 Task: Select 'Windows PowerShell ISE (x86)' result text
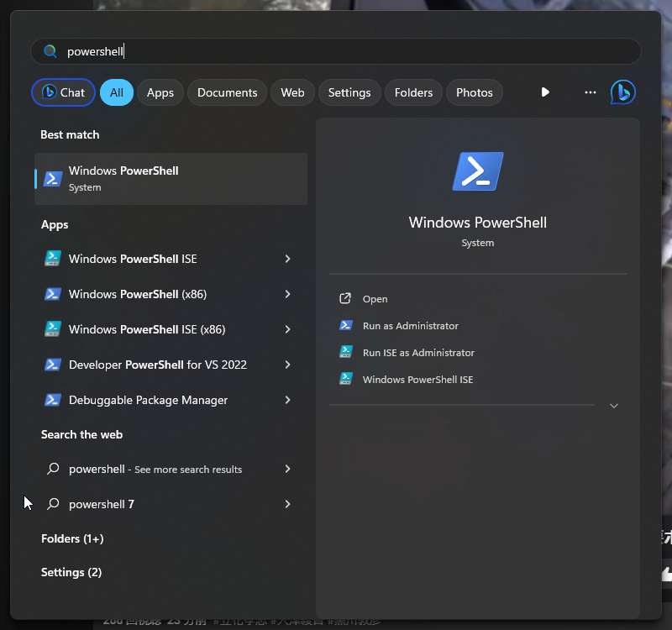click(x=147, y=329)
